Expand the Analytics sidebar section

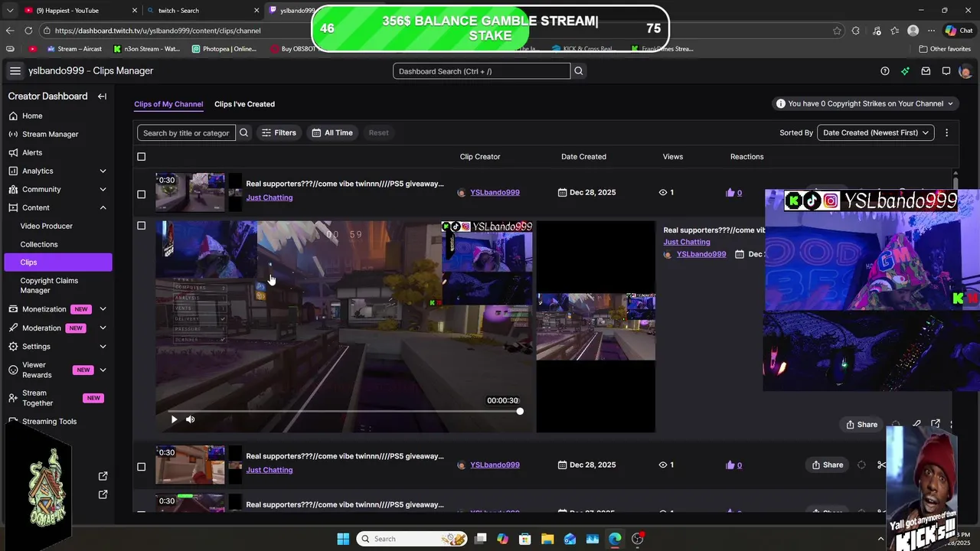point(103,171)
